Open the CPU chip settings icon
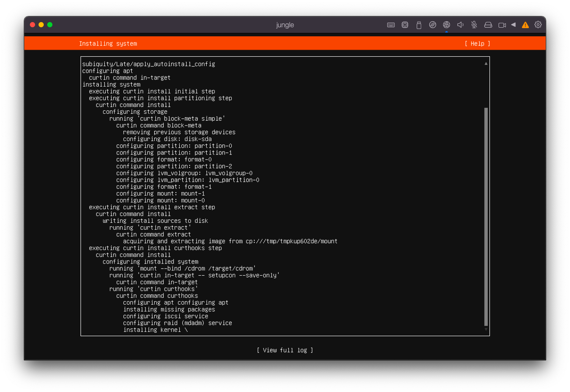The height and width of the screenshot is (392, 570). click(x=405, y=25)
